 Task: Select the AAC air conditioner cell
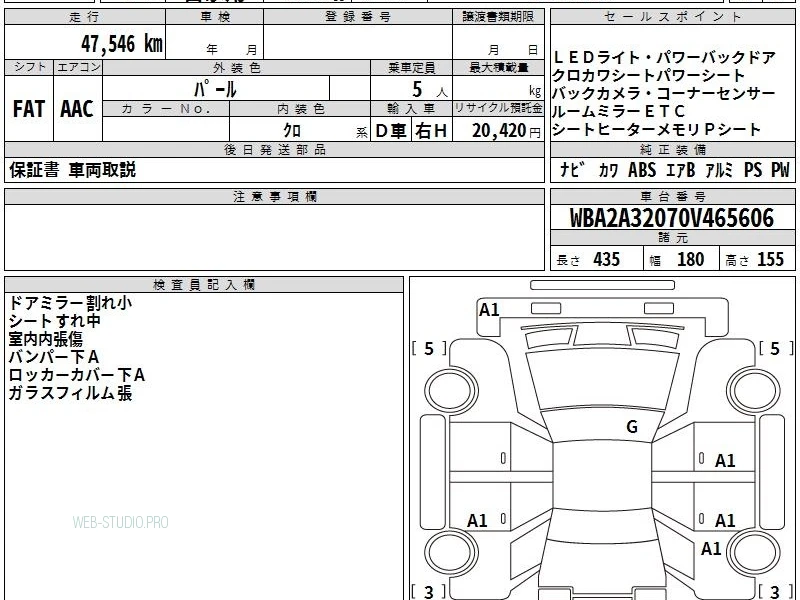(78, 109)
